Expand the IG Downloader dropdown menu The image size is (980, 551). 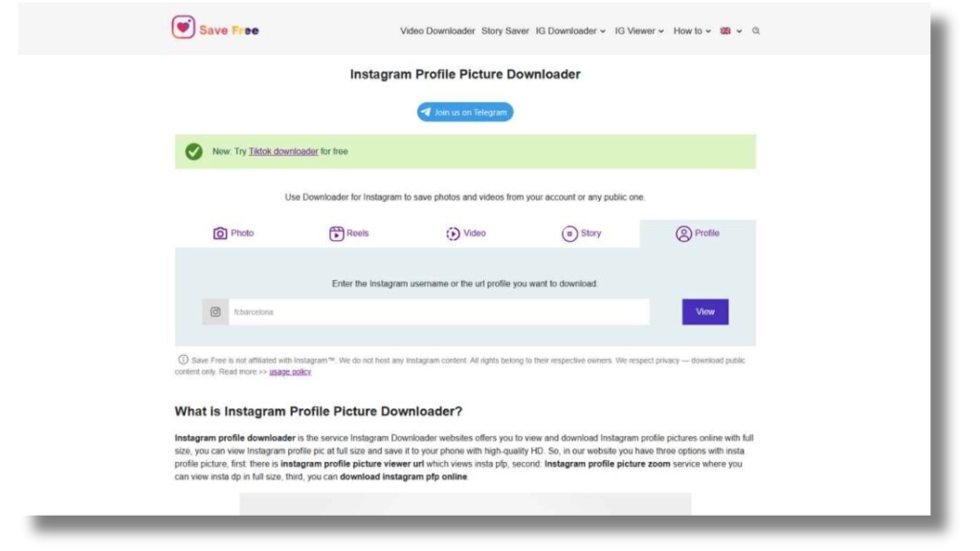(x=570, y=31)
